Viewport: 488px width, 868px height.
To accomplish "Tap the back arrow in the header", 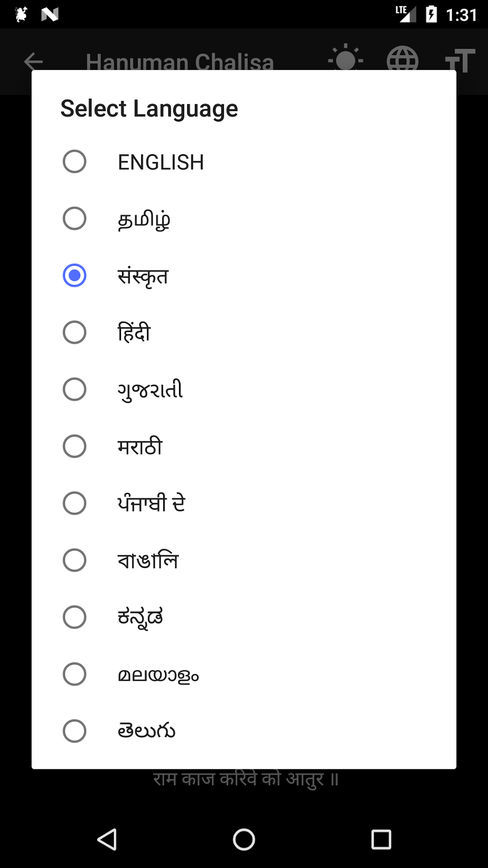I will click(x=33, y=61).
